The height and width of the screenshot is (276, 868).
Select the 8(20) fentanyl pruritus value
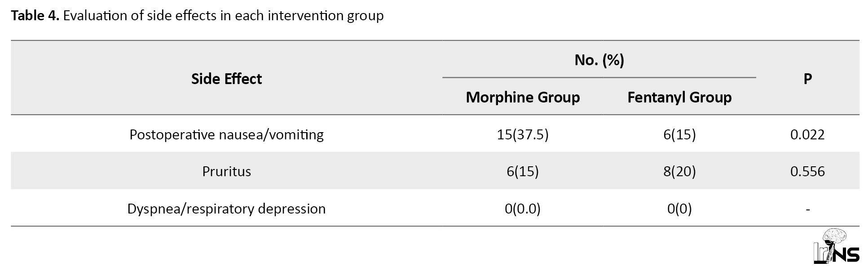[x=679, y=171]
